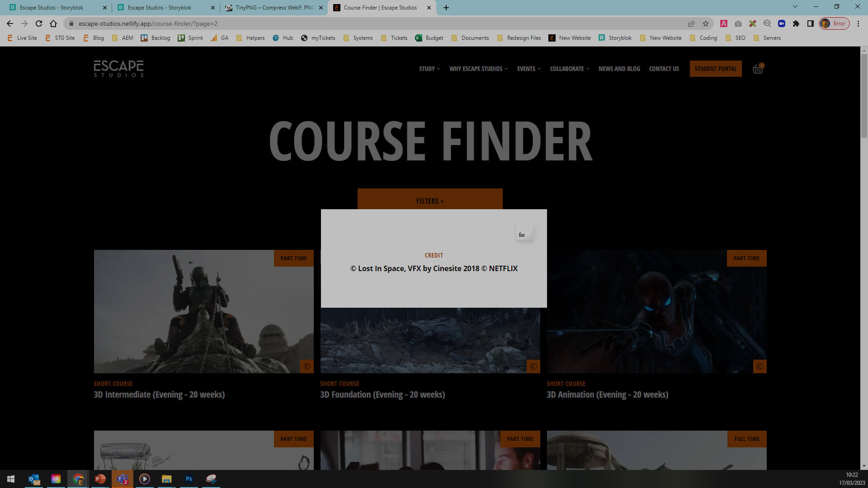Go back in browser history
Image resolution: width=868 pixels, height=488 pixels.
pyautogui.click(x=10, y=23)
